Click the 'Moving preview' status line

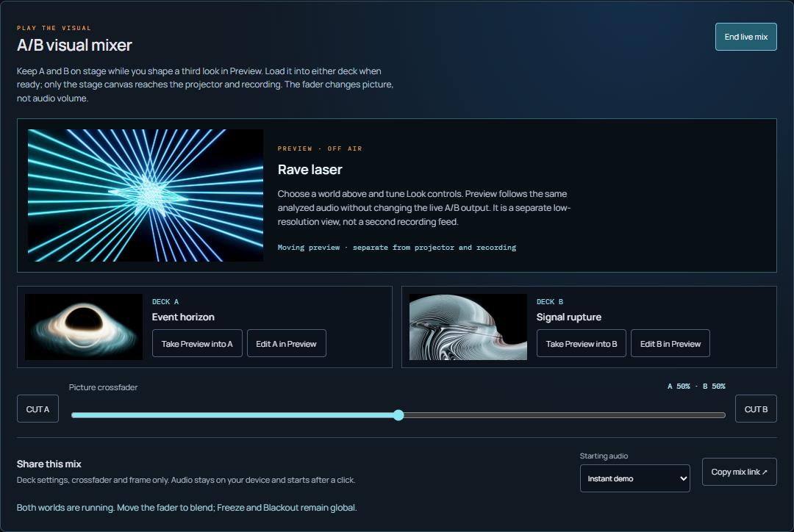(396, 248)
